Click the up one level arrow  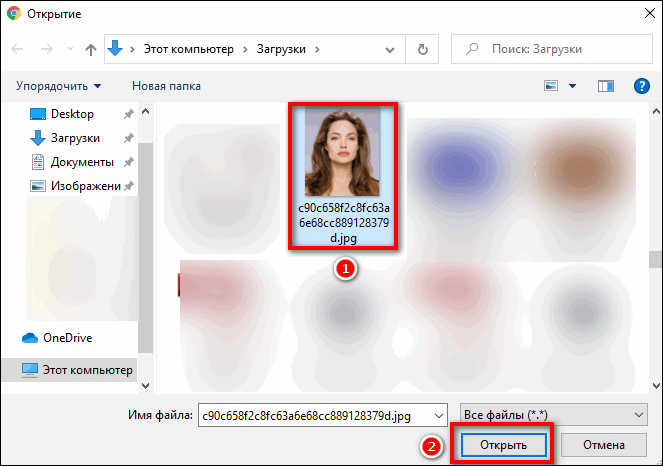(x=91, y=49)
